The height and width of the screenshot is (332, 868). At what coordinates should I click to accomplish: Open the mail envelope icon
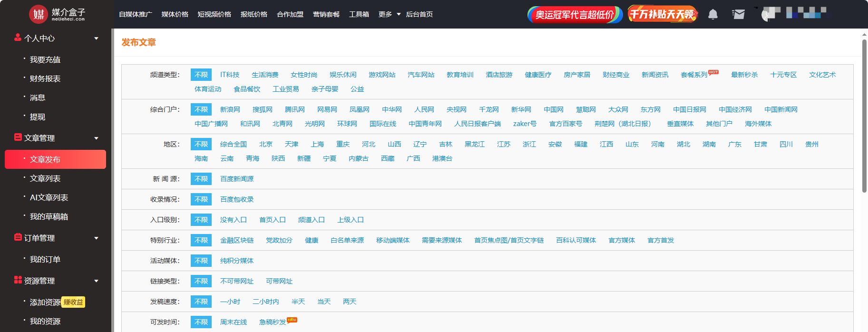point(738,14)
